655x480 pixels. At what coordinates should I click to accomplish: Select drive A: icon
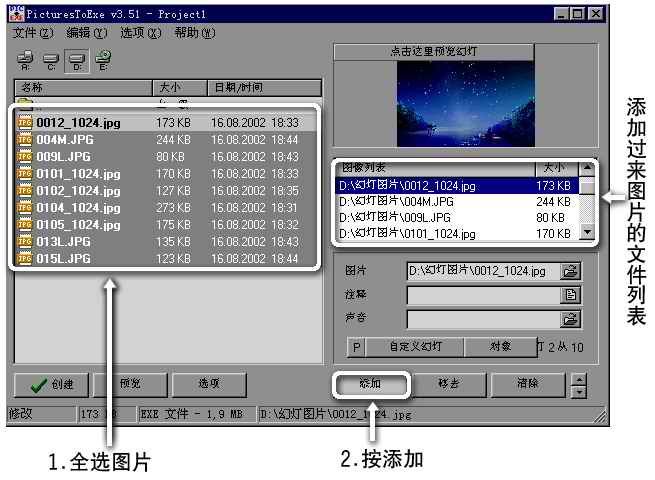pyautogui.click(x=25, y=61)
